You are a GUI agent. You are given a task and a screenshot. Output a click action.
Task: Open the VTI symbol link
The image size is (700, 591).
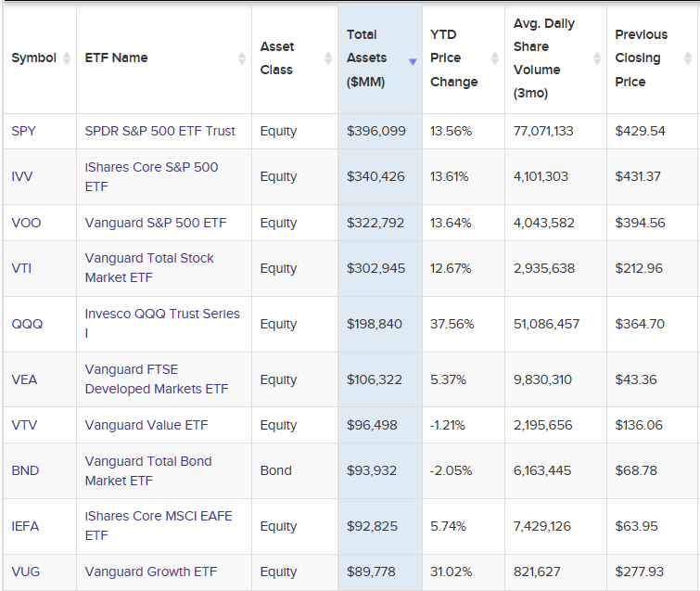(x=21, y=268)
